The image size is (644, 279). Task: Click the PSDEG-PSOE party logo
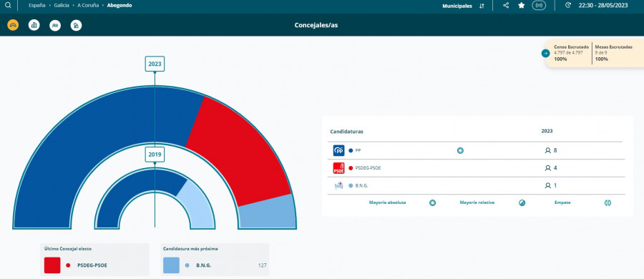[338, 168]
